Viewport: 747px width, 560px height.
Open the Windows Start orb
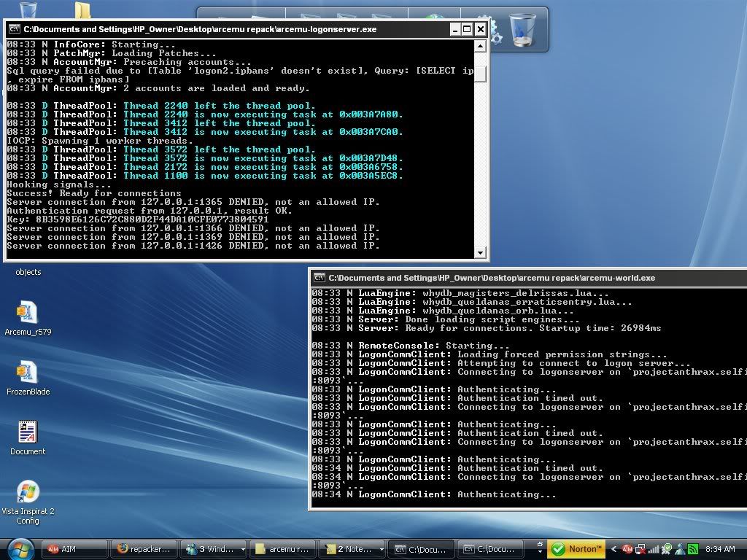click(20, 550)
